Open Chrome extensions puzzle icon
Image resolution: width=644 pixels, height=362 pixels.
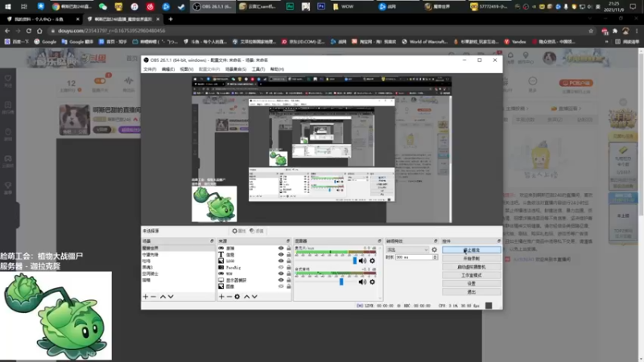tap(615, 31)
